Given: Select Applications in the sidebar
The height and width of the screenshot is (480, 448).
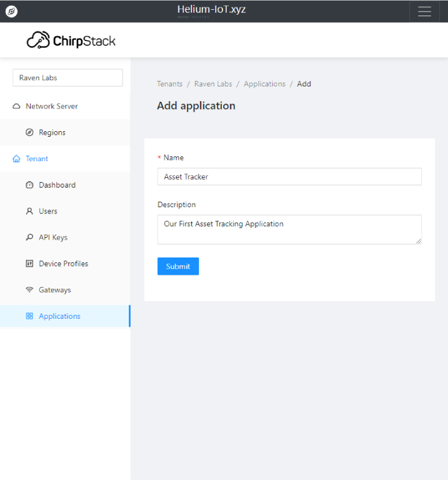Looking at the screenshot, I should click(x=65, y=316).
